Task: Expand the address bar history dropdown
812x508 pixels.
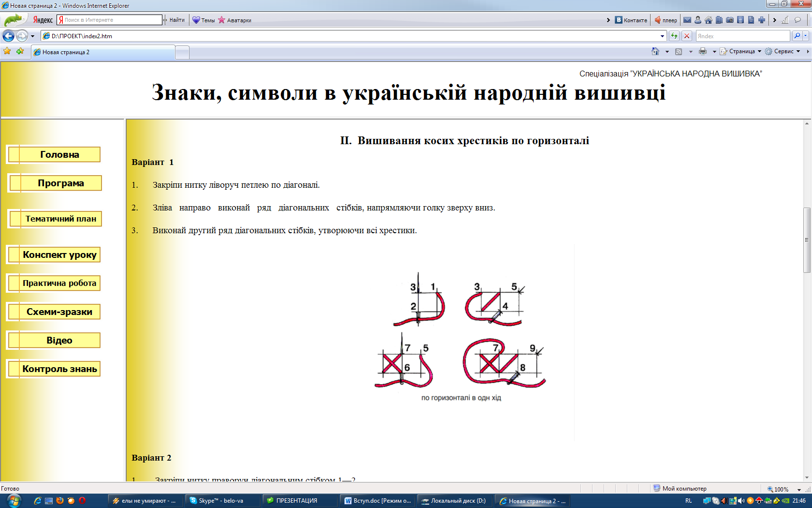Action: [662, 36]
